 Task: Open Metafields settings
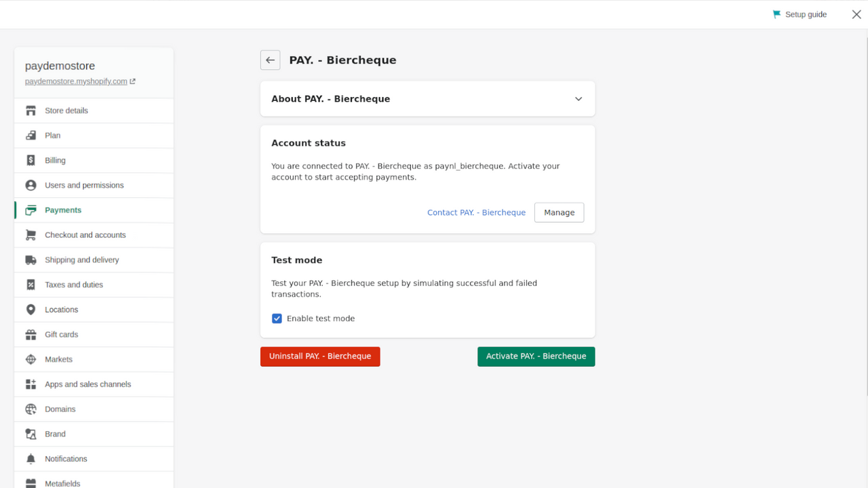pyautogui.click(x=94, y=481)
